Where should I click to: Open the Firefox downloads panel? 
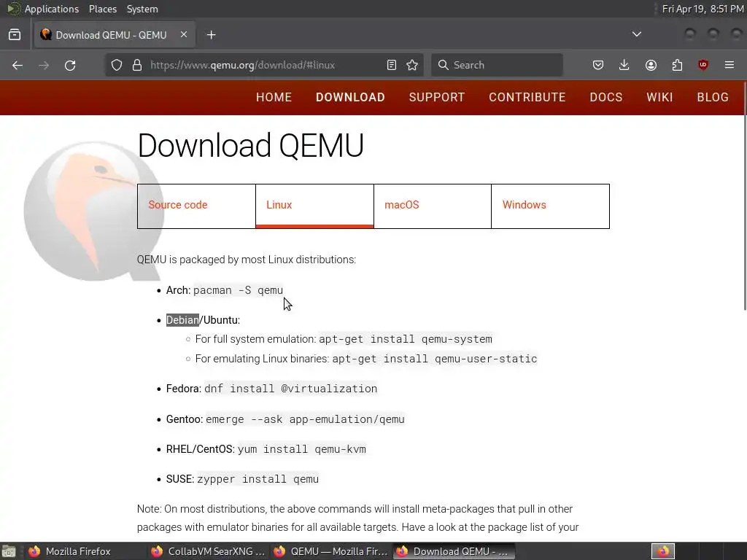tap(624, 65)
